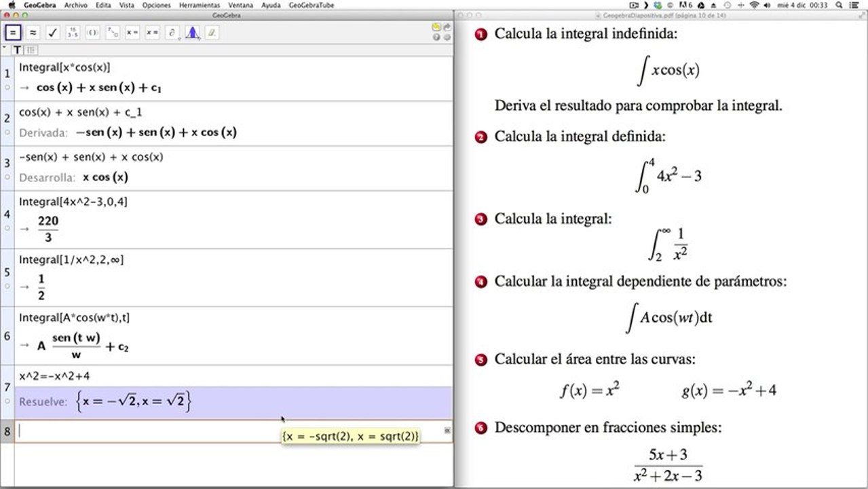Select row header number 7

tap(7, 386)
